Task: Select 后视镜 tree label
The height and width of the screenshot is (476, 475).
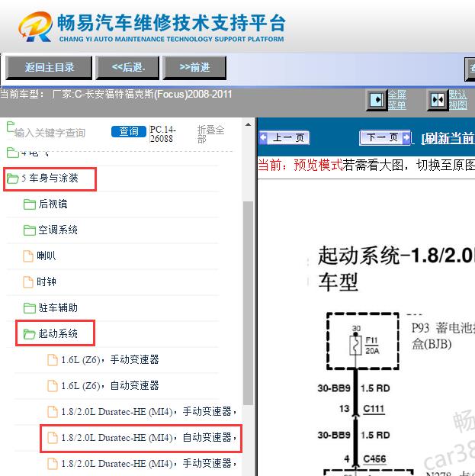Action: pyautogui.click(x=53, y=204)
